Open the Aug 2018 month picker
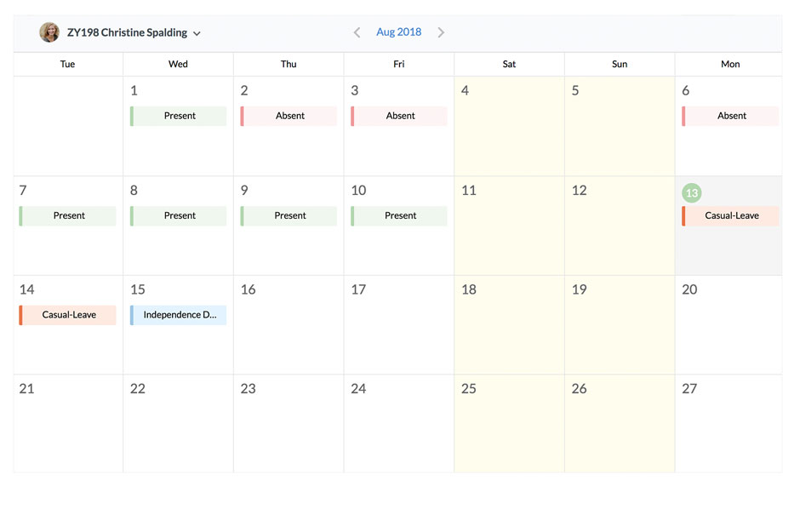 [x=398, y=32]
